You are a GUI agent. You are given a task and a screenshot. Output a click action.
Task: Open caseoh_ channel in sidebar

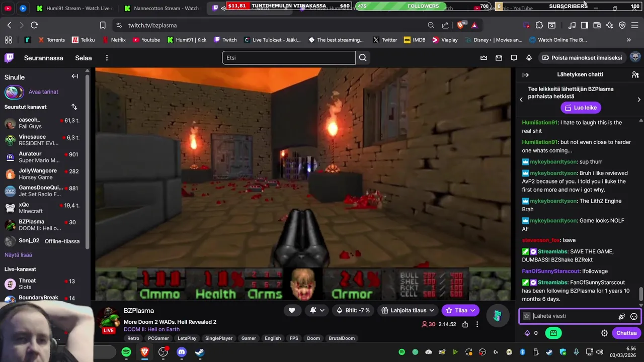[43, 124]
